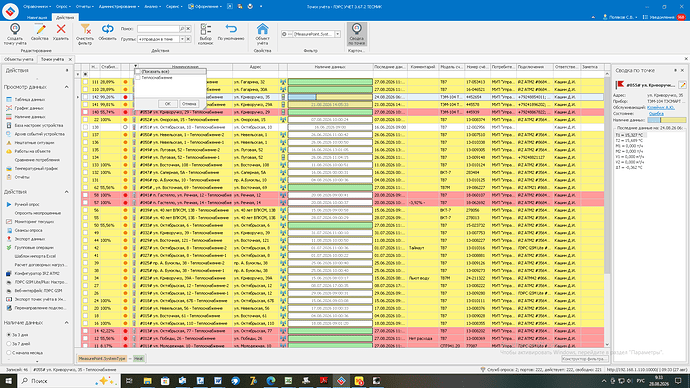Tick the checkbox of row 140
This screenshot has height=388, width=690.
click(85, 112)
